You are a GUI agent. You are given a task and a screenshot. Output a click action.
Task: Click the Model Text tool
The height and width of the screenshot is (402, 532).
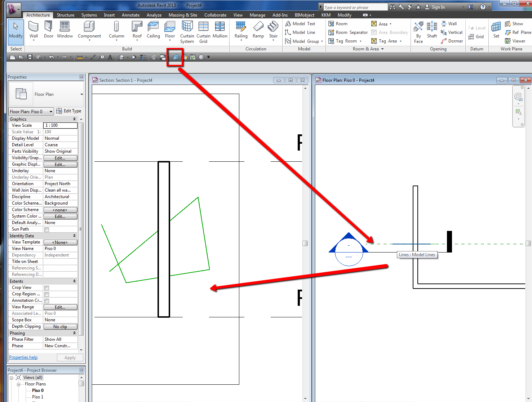[300, 24]
